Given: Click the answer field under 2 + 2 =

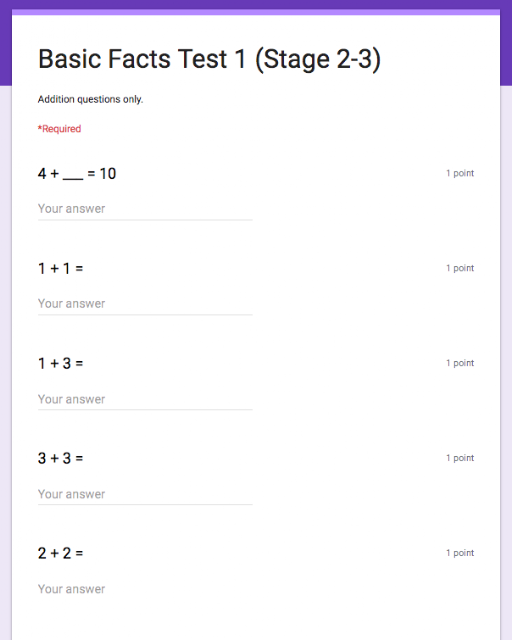Looking at the screenshot, I should 145,589.
